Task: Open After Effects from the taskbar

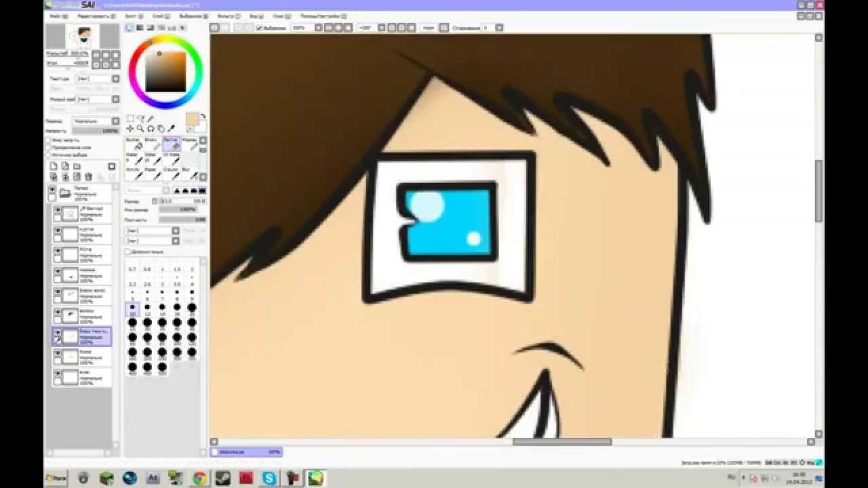Action: coord(153,478)
